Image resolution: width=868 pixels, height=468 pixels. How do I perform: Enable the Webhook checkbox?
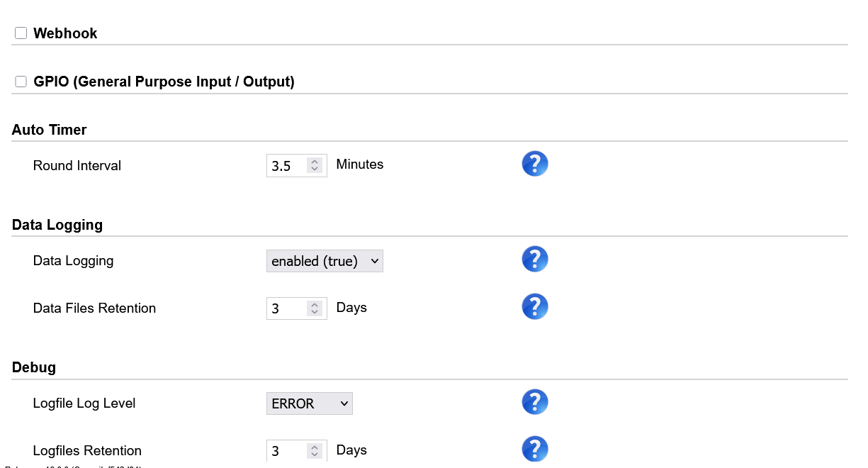21,33
